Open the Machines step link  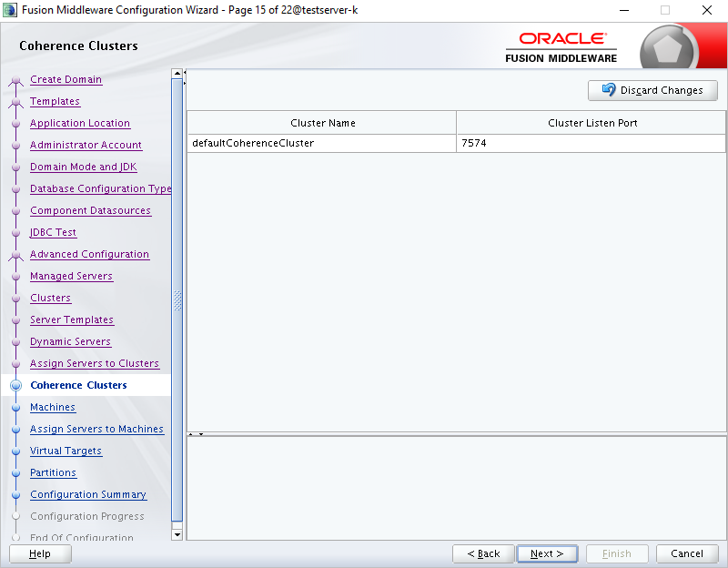pos(53,407)
